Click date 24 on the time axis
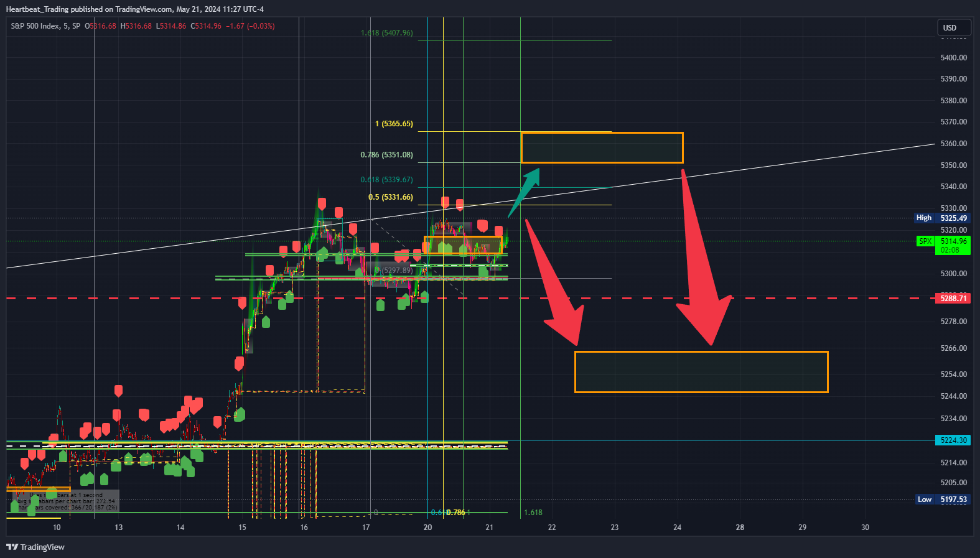 (677, 528)
